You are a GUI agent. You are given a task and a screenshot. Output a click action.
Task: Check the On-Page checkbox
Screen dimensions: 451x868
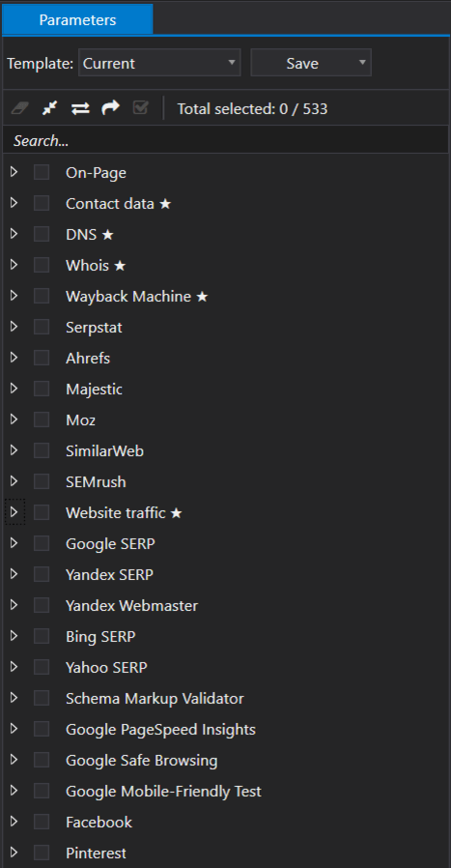pos(42,173)
